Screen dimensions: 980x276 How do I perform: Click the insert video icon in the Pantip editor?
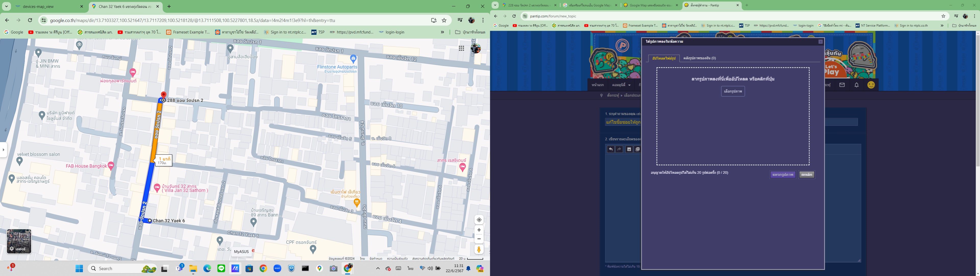click(x=638, y=149)
